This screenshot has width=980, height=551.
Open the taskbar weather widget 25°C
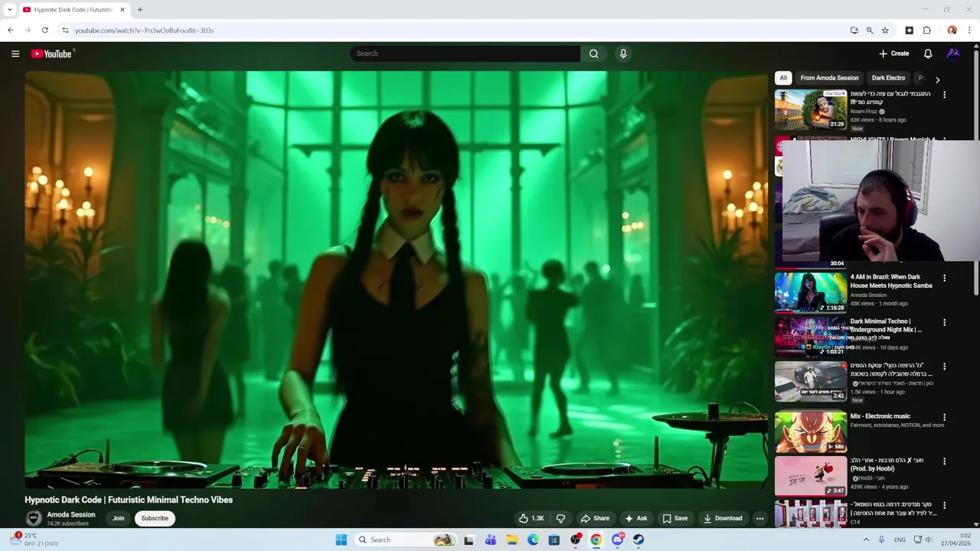(34, 540)
